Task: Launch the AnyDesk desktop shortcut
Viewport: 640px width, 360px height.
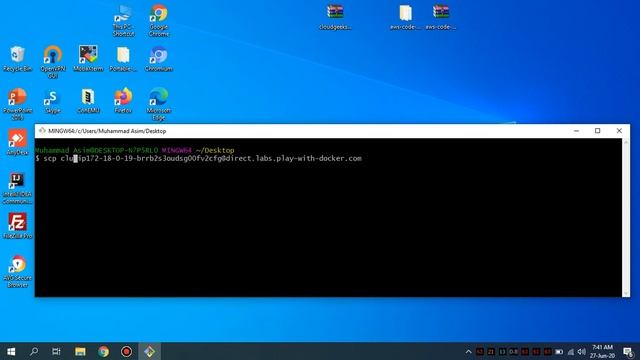Action: pos(17,143)
